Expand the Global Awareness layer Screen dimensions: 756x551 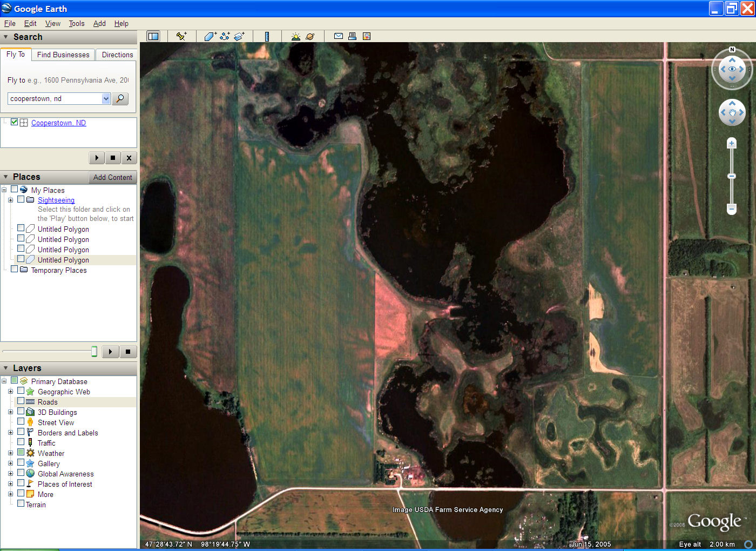(10, 474)
